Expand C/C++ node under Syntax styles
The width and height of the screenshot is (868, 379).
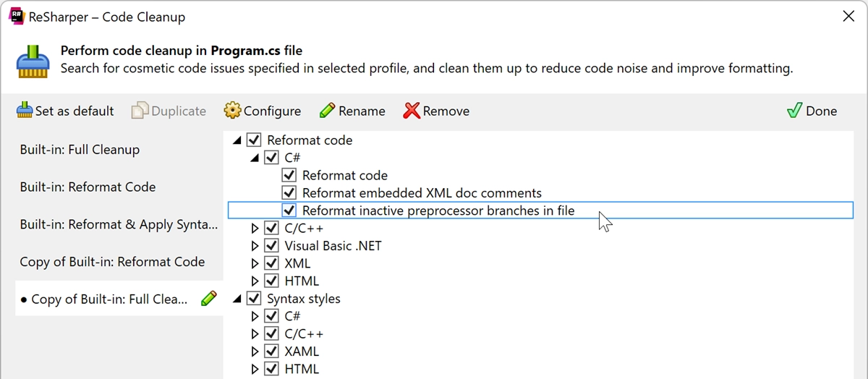coord(255,333)
